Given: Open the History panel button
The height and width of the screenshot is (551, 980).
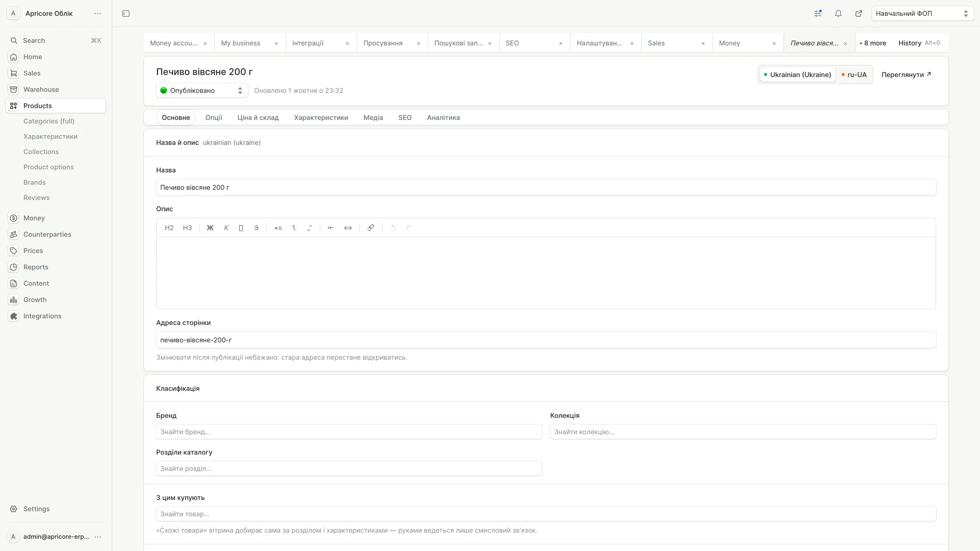Looking at the screenshot, I should pyautogui.click(x=919, y=43).
